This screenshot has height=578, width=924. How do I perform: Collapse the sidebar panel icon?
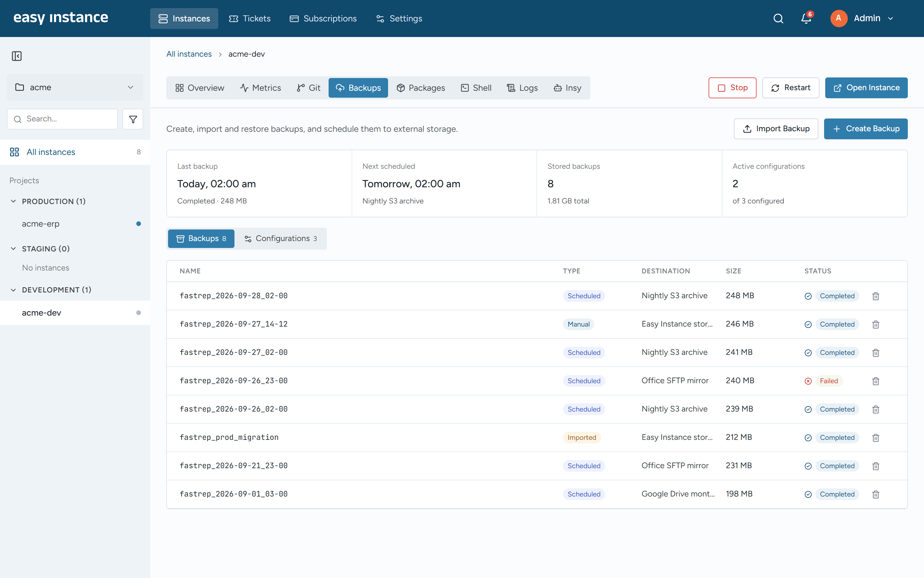click(x=17, y=56)
